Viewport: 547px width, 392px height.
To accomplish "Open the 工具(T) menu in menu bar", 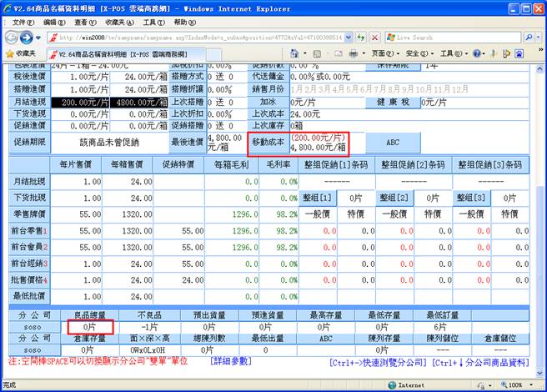I will pos(153,21).
